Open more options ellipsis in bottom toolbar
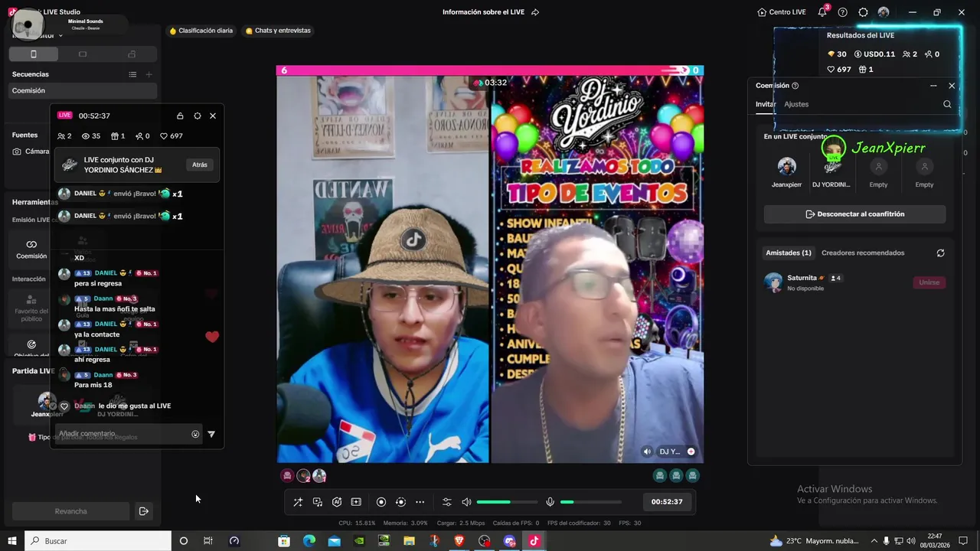980x551 pixels. tap(420, 502)
